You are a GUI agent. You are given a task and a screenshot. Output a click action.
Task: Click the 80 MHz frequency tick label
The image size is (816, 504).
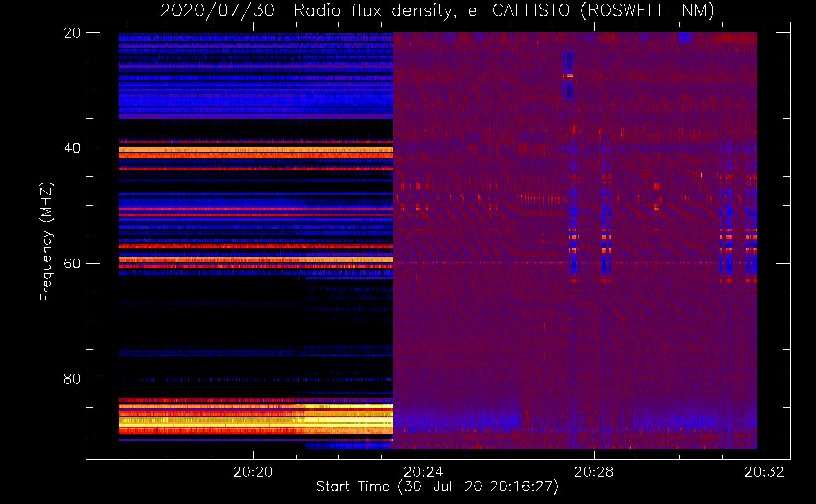[72, 379]
